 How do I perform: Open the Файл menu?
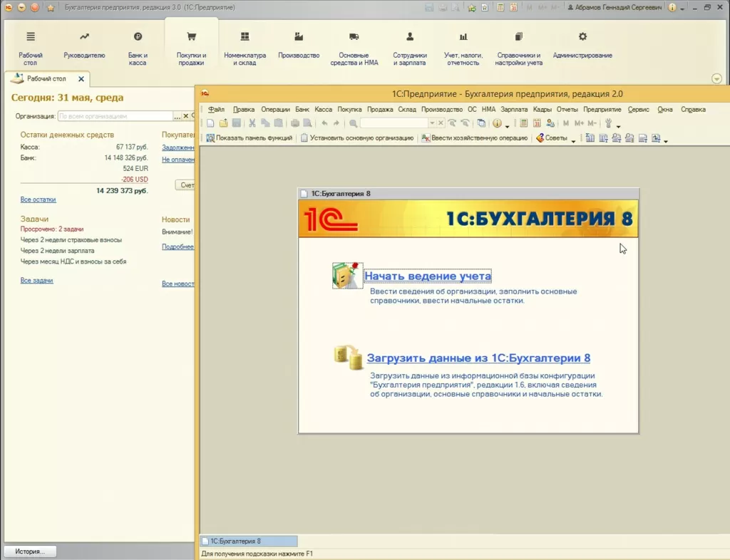tap(216, 109)
